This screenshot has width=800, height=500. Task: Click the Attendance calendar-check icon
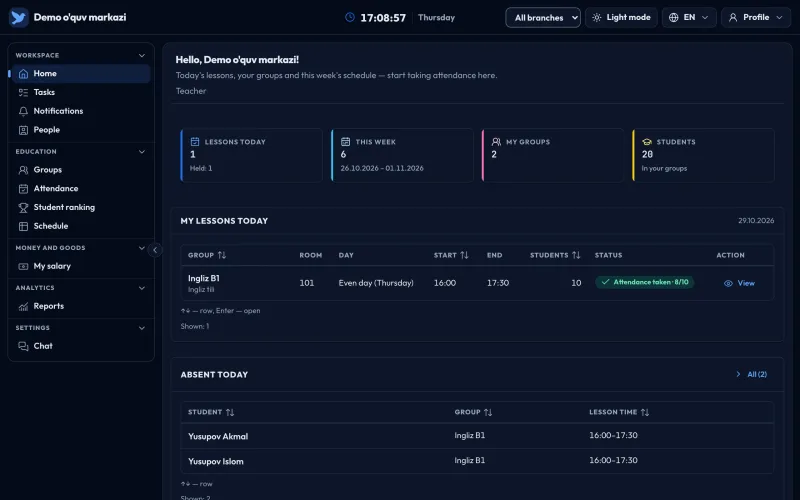pos(23,189)
